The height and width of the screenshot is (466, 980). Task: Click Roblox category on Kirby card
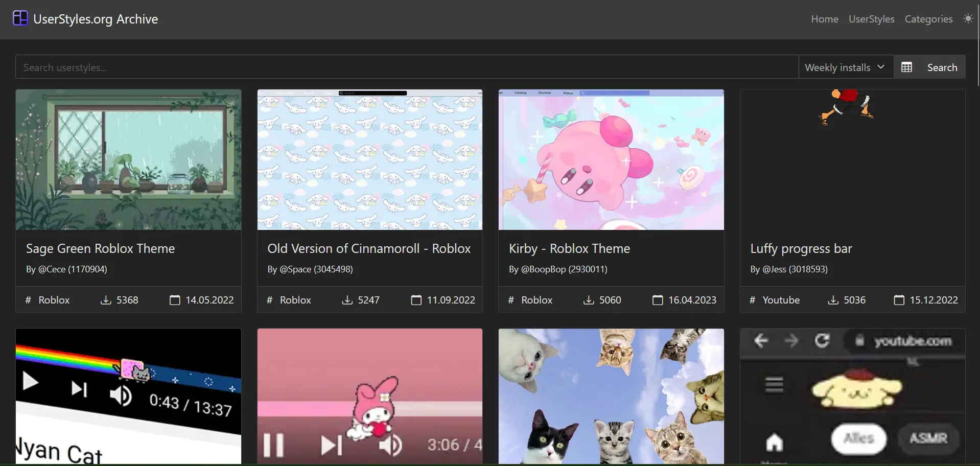tap(537, 300)
